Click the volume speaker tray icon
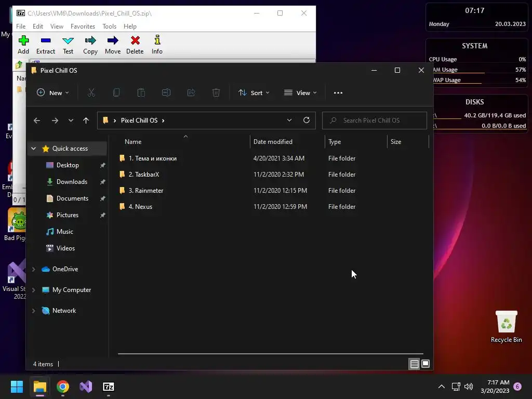This screenshot has width=532, height=399. [469, 387]
